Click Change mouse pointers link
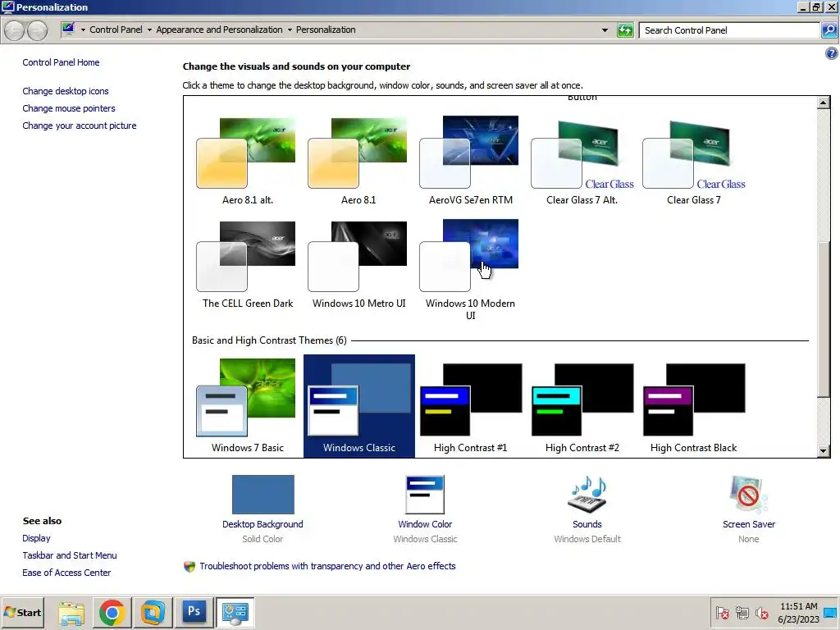The width and height of the screenshot is (840, 630). 69,108
